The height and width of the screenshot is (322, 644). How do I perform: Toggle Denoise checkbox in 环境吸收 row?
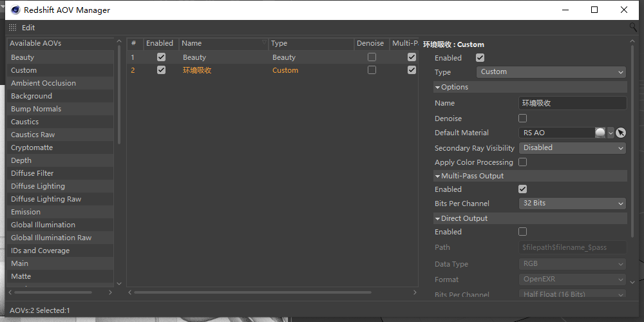tap(372, 70)
